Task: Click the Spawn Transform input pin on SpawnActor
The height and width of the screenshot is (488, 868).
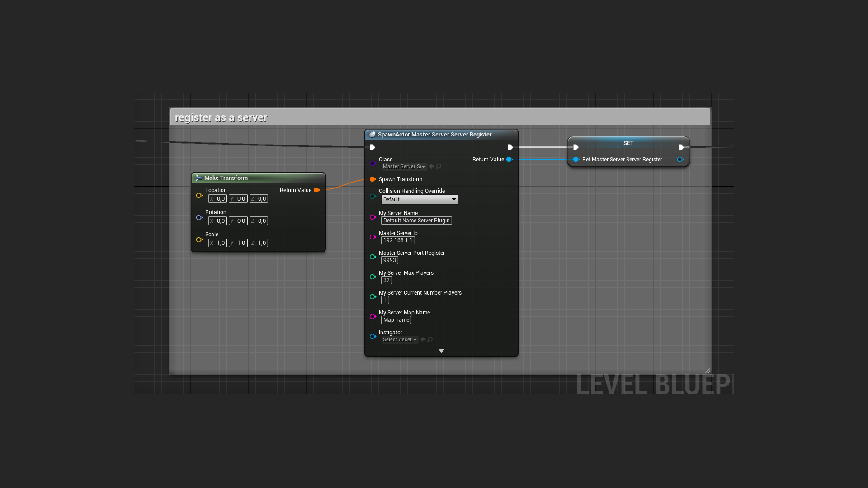Action: 373,179
